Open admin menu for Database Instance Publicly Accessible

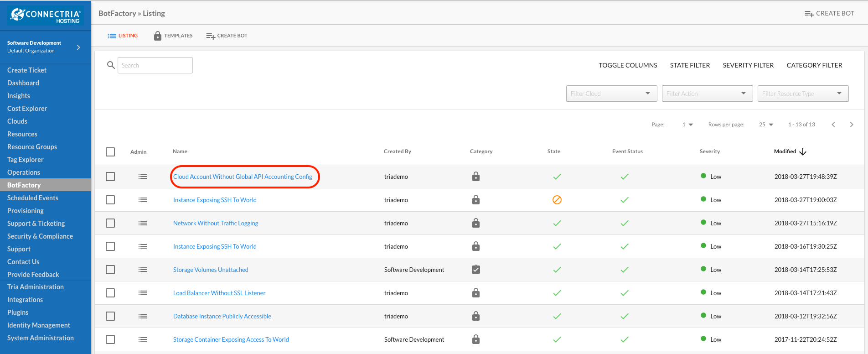coord(143,316)
